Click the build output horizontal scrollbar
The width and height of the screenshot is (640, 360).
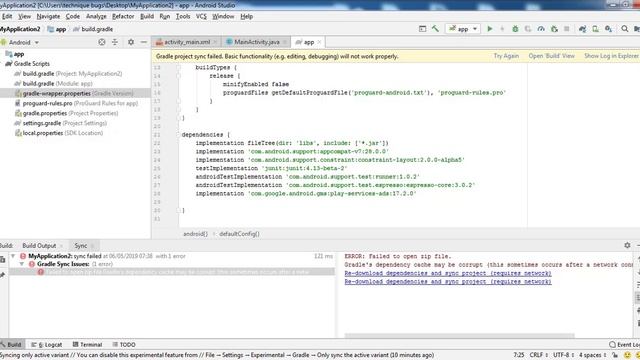[x=459, y=336]
